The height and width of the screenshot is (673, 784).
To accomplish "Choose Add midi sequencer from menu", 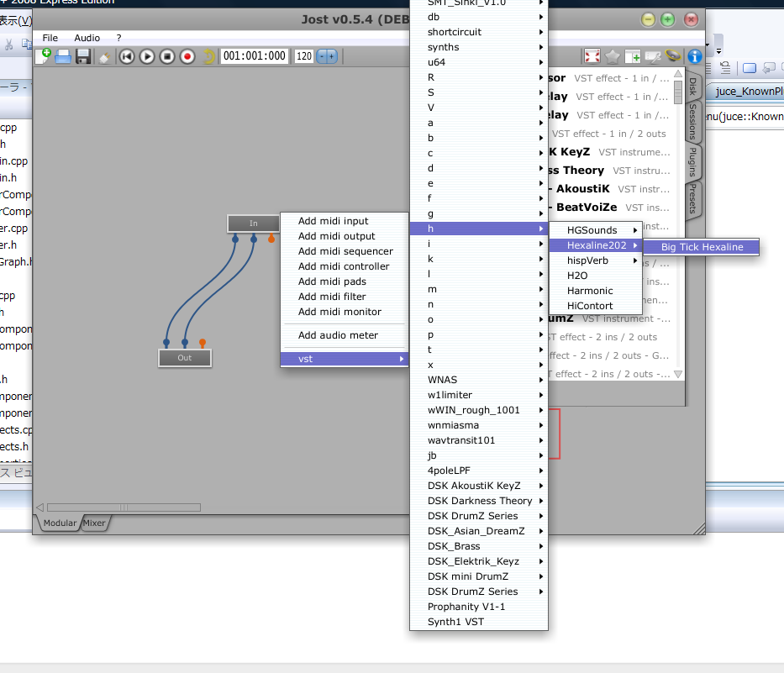I will [345, 251].
